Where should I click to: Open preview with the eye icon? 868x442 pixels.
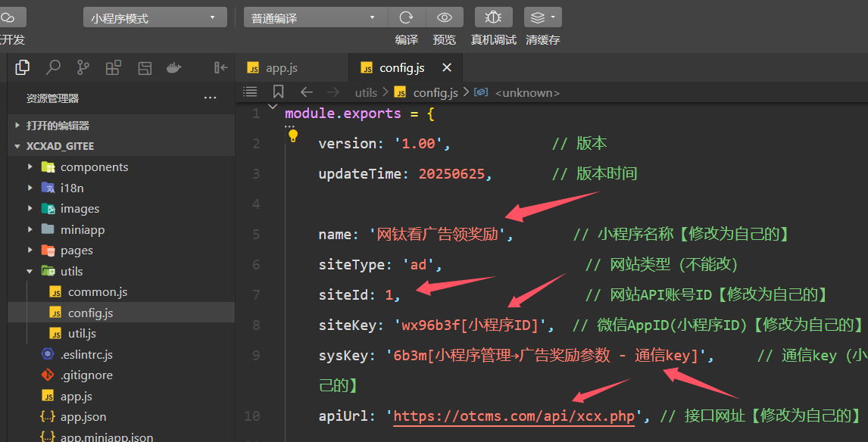[x=445, y=17]
